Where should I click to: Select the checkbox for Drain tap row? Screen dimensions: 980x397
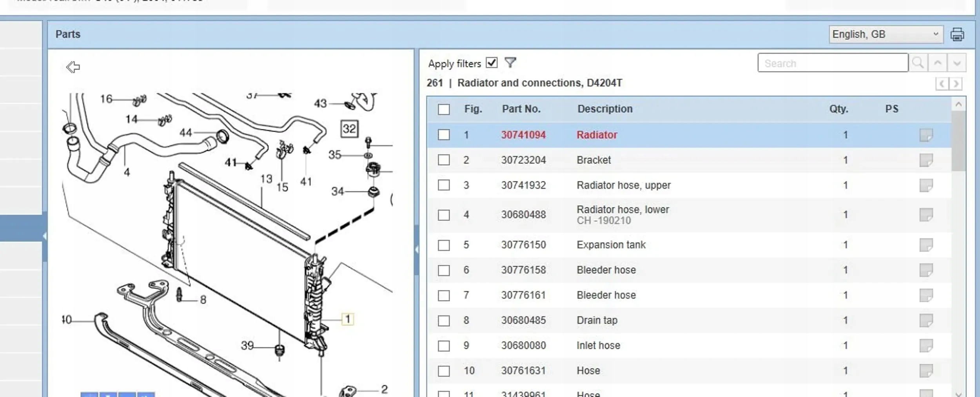tap(444, 321)
